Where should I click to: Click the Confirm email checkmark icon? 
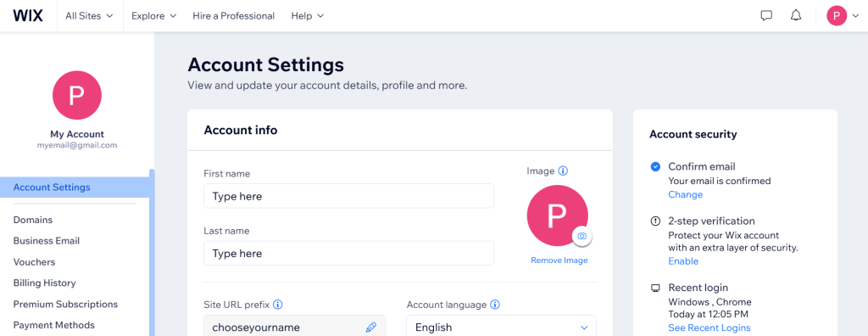(655, 166)
